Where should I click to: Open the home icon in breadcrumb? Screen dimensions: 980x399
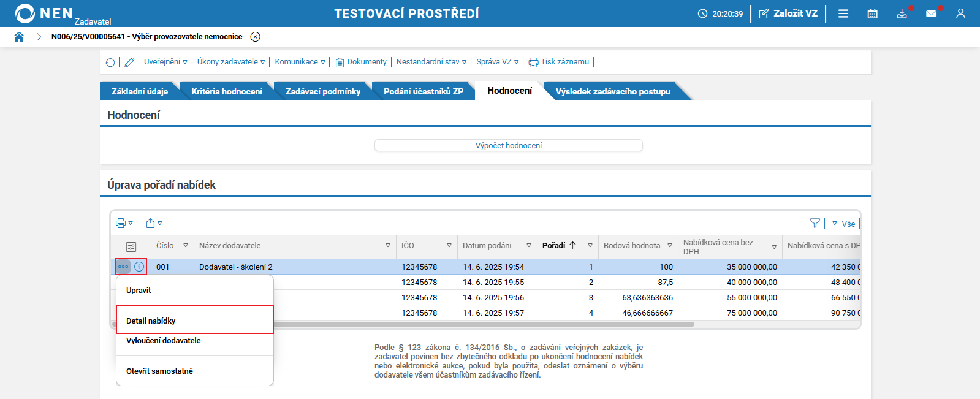click(x=19, y=37)
